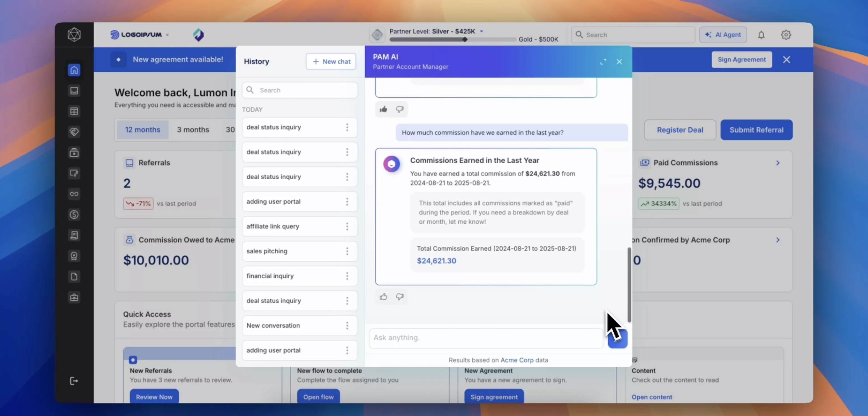Click Register Deal button
The image size is (868, 416).
point(680,130)
